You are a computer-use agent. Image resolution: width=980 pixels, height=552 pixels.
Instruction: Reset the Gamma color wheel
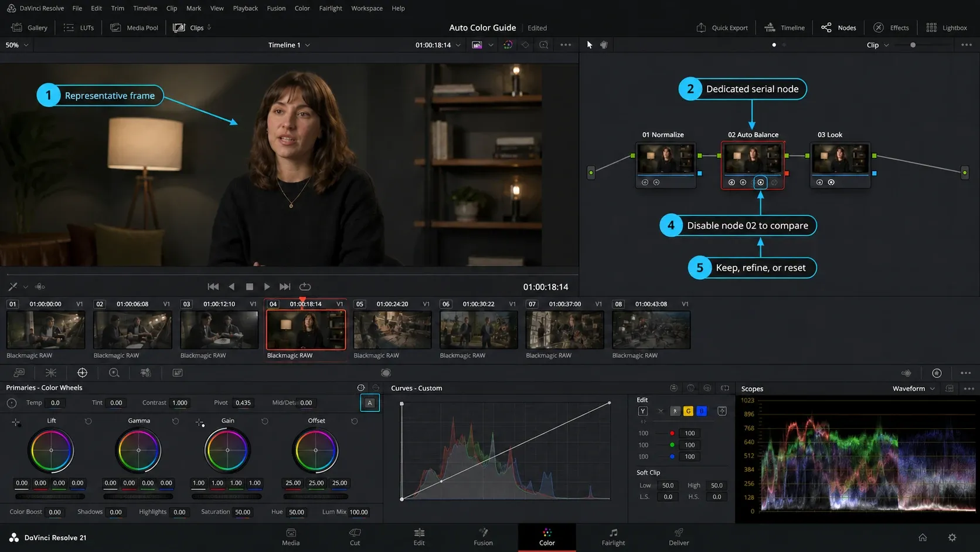[175, 421]
